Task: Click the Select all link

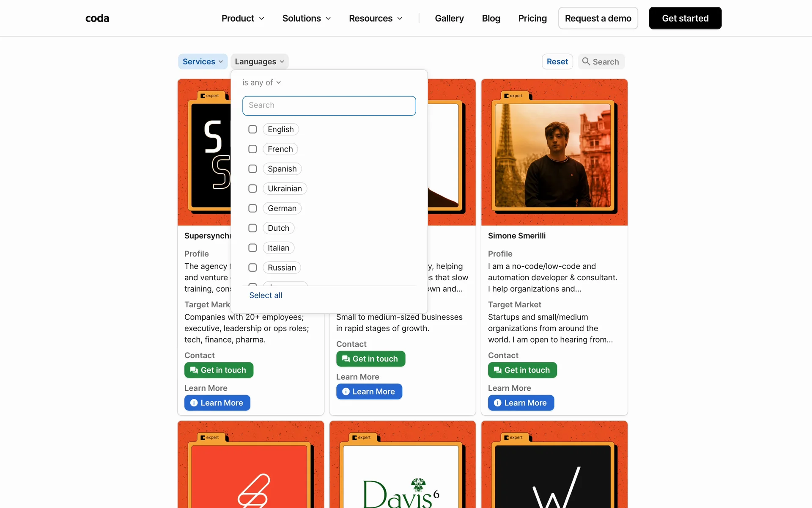Action: 266,295
